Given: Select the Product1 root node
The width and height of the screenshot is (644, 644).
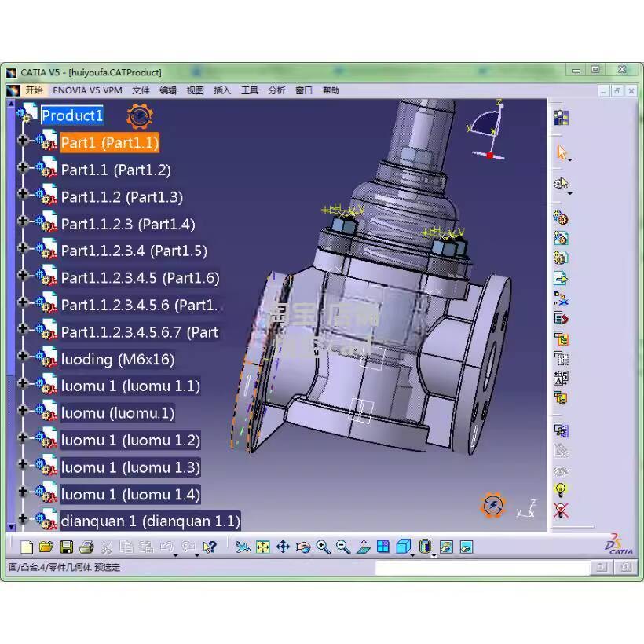Looking at the screenshot, I should click(x=72, y=115).
